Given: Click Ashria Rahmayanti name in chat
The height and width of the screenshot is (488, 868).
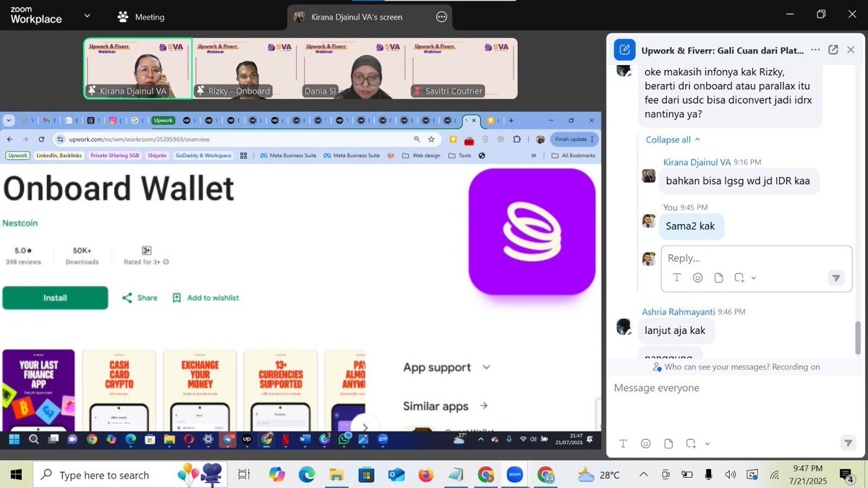Looking at the screenshot, I should [x=678, y=312].
